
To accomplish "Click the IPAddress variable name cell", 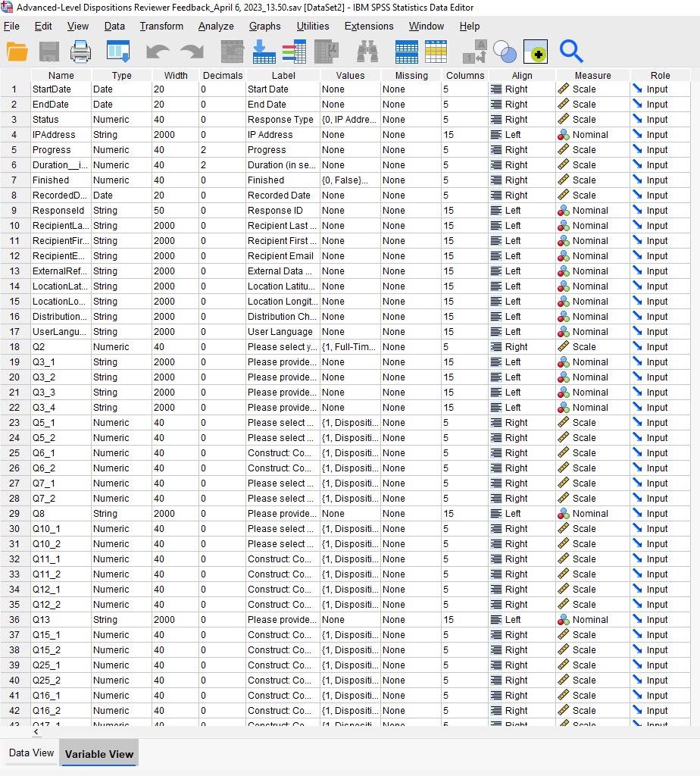I will pos(61,135).
